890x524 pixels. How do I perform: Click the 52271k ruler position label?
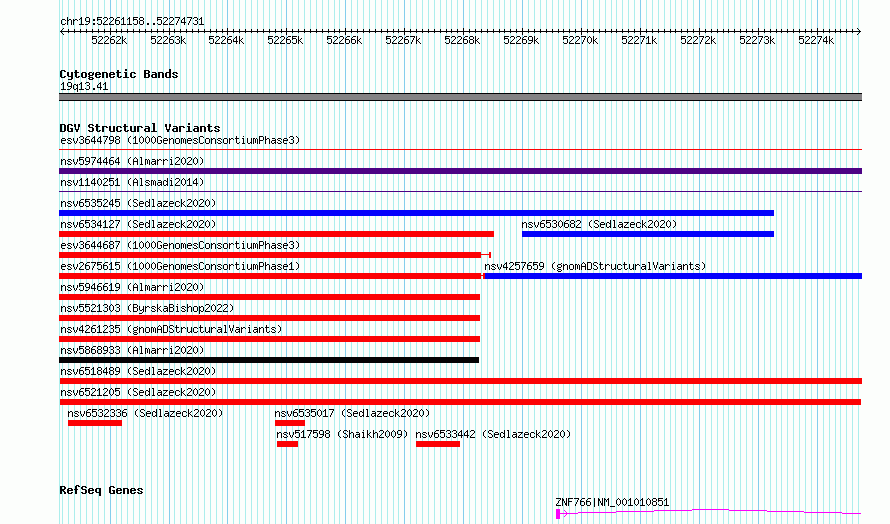point(640,40)
